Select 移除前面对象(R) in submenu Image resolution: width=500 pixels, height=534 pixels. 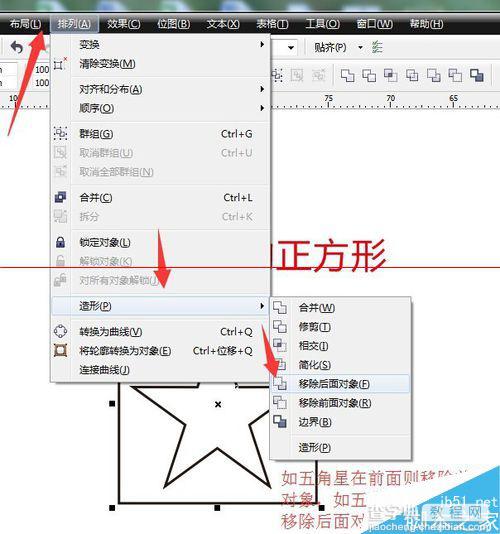tap(341, 403)
